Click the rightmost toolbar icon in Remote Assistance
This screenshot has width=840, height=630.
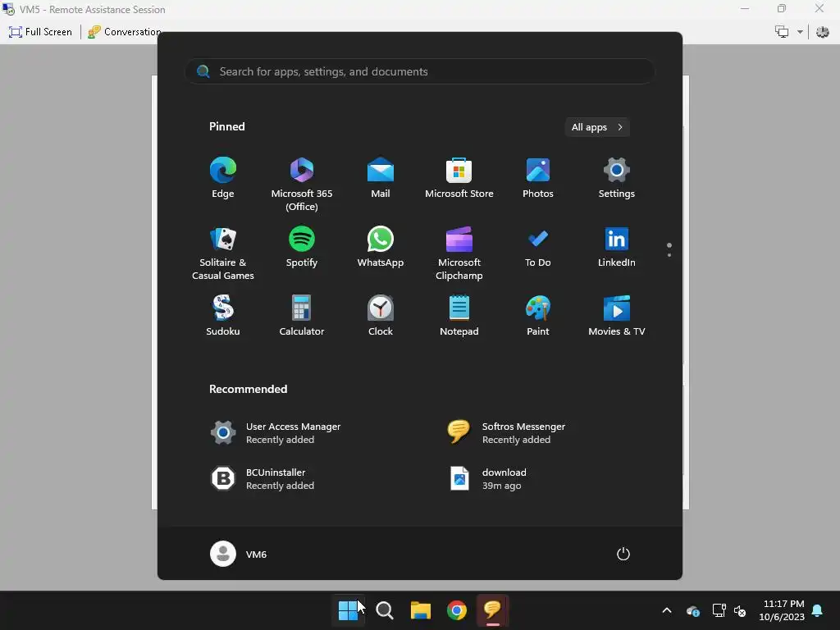click(822, 32)
